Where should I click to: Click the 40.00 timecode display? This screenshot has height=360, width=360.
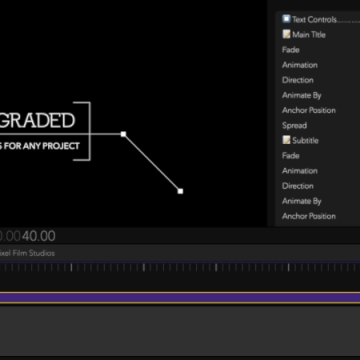pos(39,236)
